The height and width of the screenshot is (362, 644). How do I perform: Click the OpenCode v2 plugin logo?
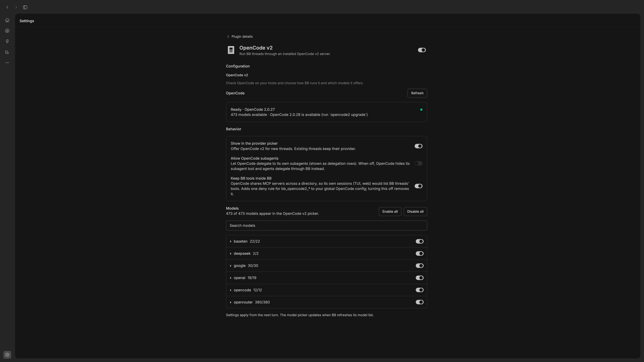coord(231,50)
